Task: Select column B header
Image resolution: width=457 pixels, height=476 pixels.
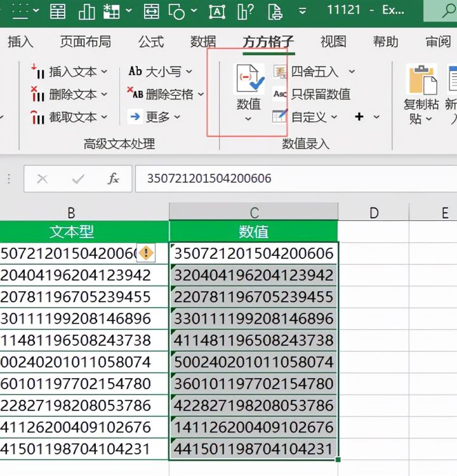Action: point(71,212)
